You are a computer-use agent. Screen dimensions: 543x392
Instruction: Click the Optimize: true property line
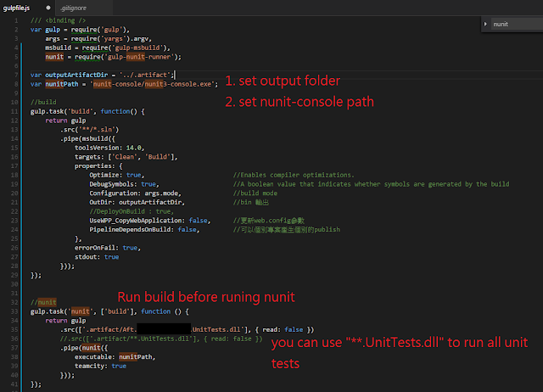pos(116,175)
